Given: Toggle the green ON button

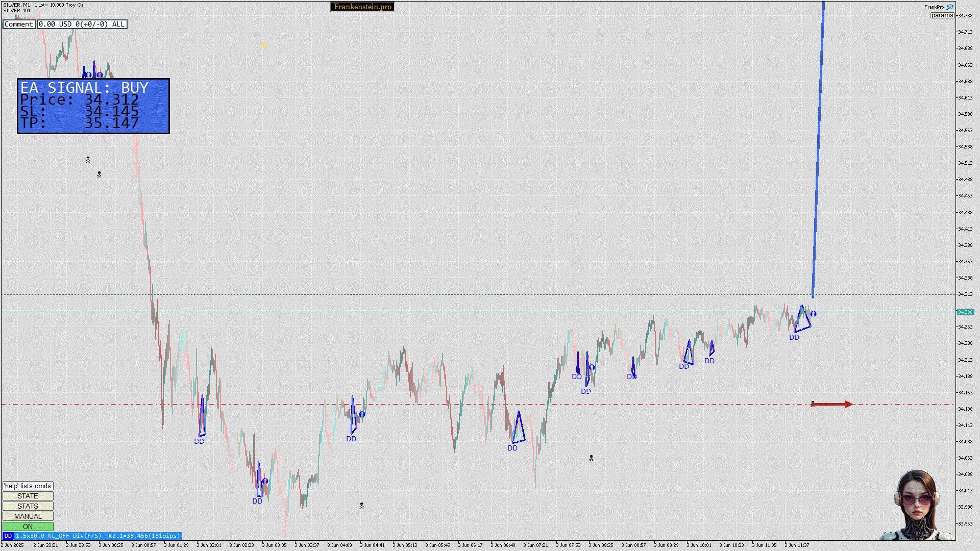Looking at the screenshot, I should tap(28, 527).
